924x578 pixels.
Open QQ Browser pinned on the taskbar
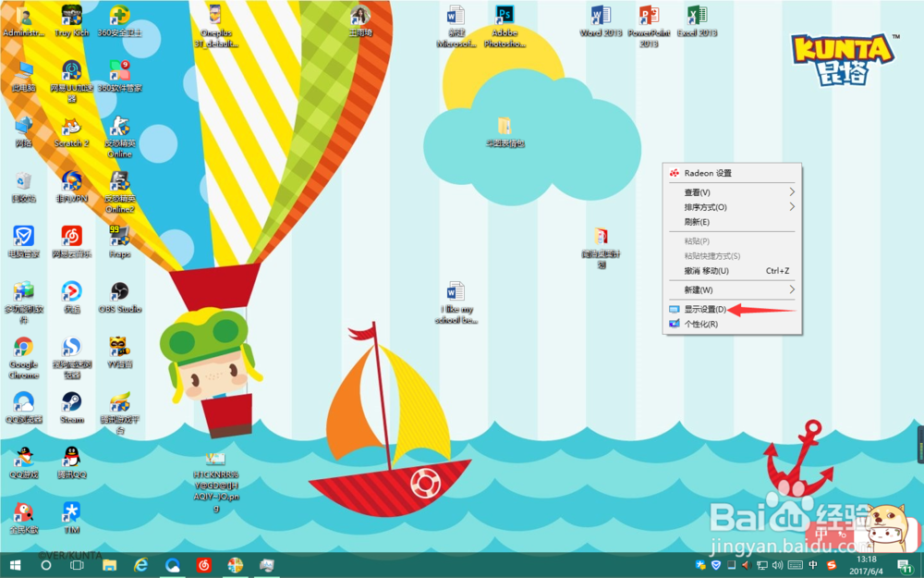point(172,565)
